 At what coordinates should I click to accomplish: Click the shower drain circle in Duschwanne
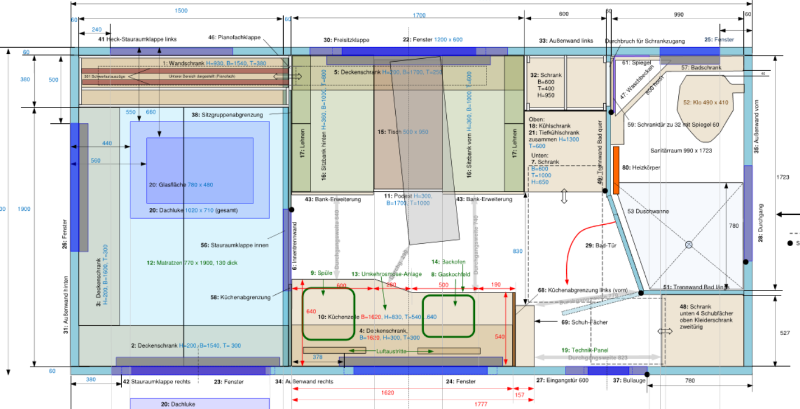[688, 245]
